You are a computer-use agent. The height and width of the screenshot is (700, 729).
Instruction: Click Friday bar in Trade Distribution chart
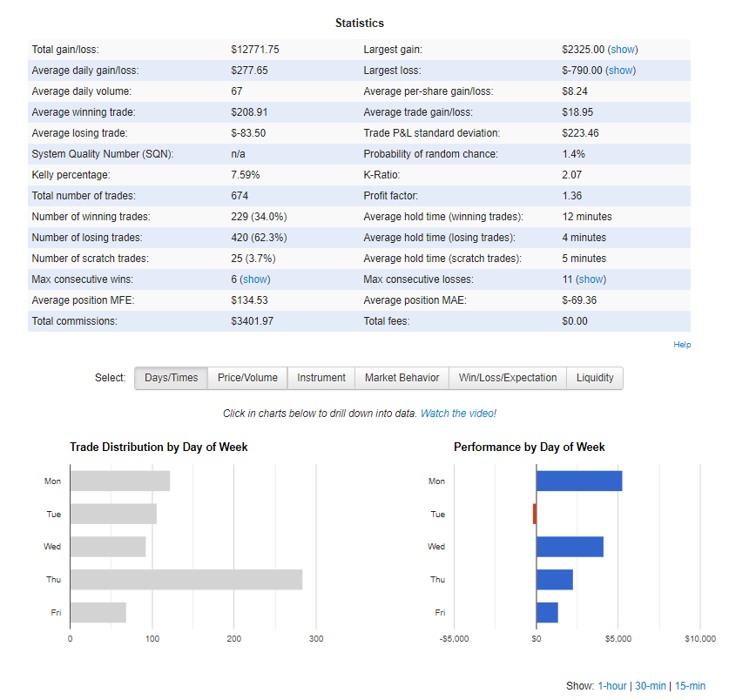coord(98,613)
